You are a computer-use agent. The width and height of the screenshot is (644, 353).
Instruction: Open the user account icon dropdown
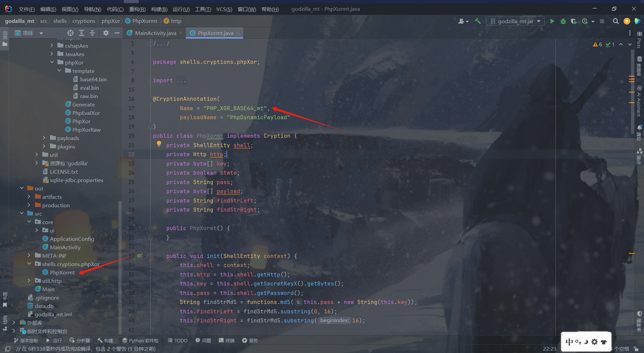463,21
